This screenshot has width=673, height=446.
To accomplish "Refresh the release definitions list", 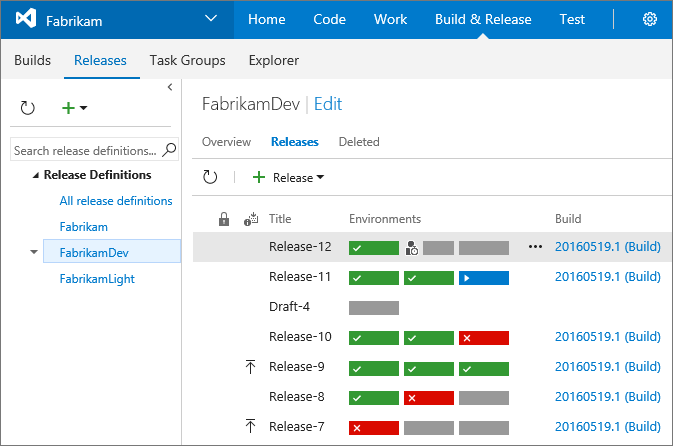I will coord(28,107).
